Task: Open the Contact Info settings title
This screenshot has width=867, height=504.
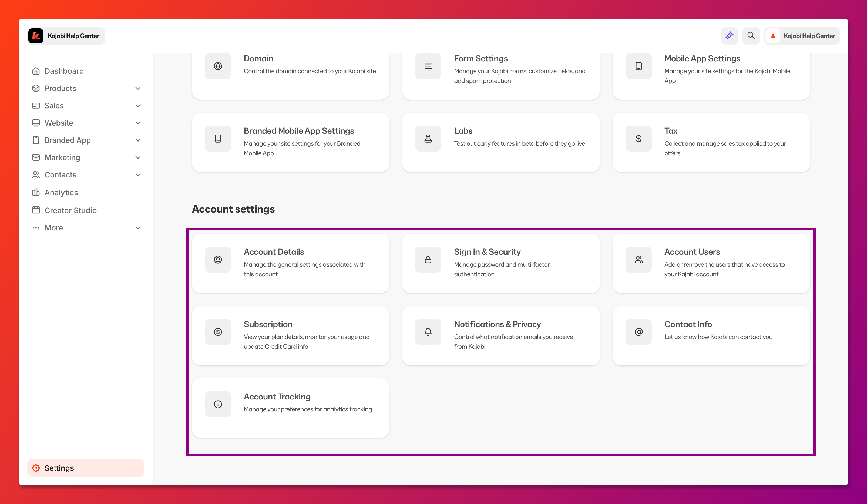Action: pos(688,324)
